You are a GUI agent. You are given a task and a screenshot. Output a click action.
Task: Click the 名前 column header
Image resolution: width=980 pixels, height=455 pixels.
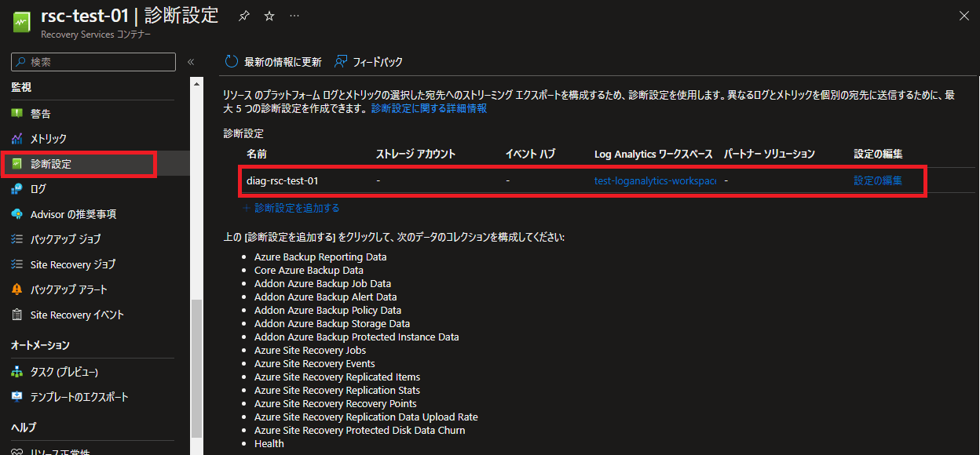point(257,154)
